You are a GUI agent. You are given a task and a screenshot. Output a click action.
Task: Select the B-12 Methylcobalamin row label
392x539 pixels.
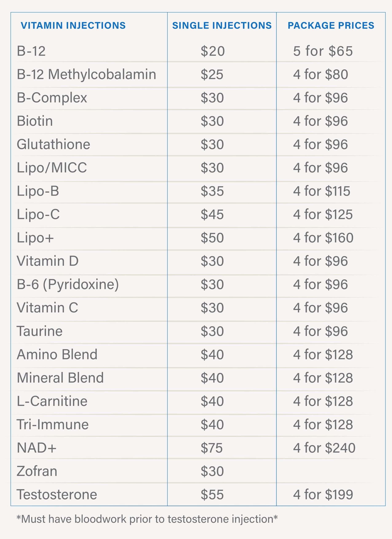86,74
